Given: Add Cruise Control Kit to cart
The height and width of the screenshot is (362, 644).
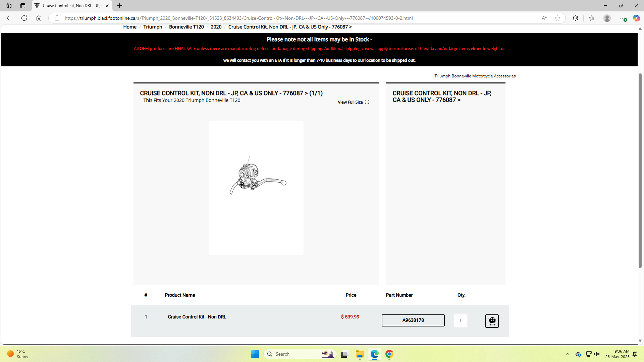Looking at the screenshot, I should [492, 321].
